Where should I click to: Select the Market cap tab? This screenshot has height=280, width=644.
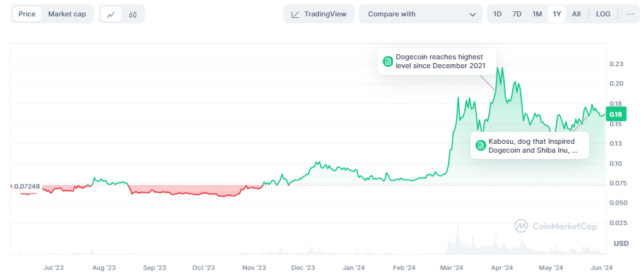click(x=67, y=14)
